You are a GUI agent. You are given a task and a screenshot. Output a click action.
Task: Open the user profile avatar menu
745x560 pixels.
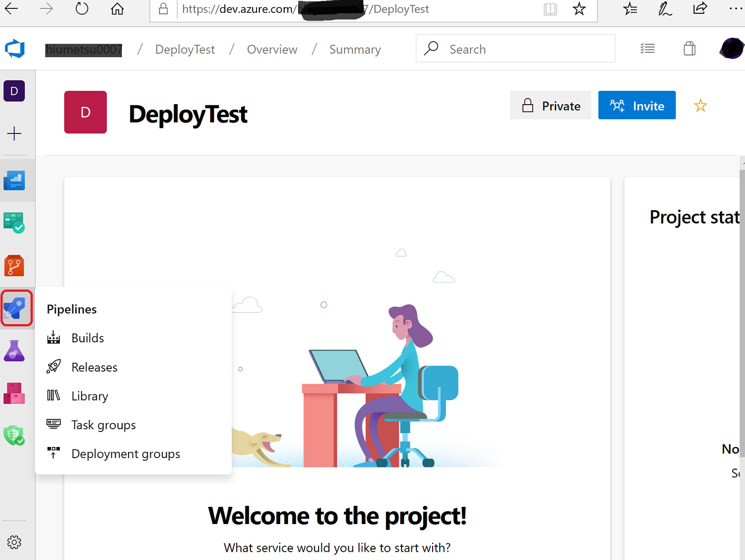(731, 48)
